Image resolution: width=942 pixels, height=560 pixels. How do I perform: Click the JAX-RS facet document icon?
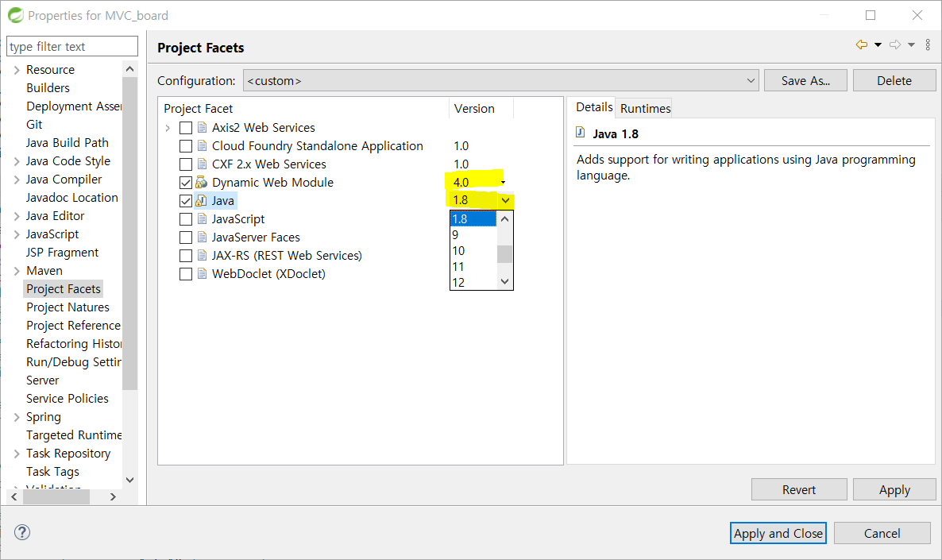(x=203, y=255)
